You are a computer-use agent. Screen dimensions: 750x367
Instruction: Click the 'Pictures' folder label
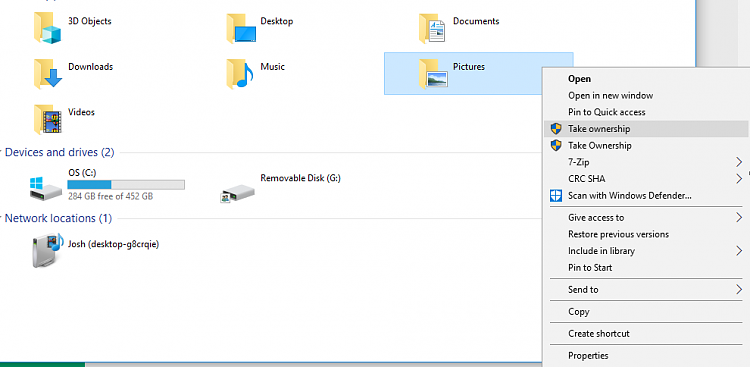(x=469, y=67)
